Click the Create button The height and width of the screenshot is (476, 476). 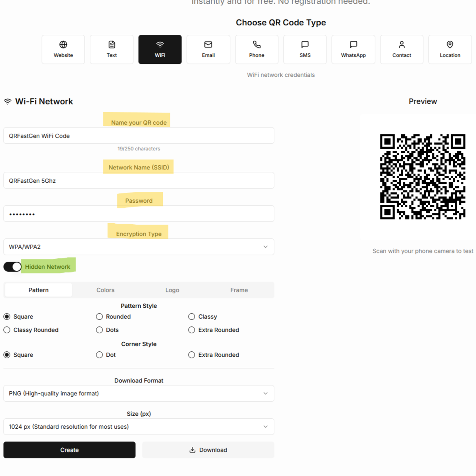click(x=69, y=450)
